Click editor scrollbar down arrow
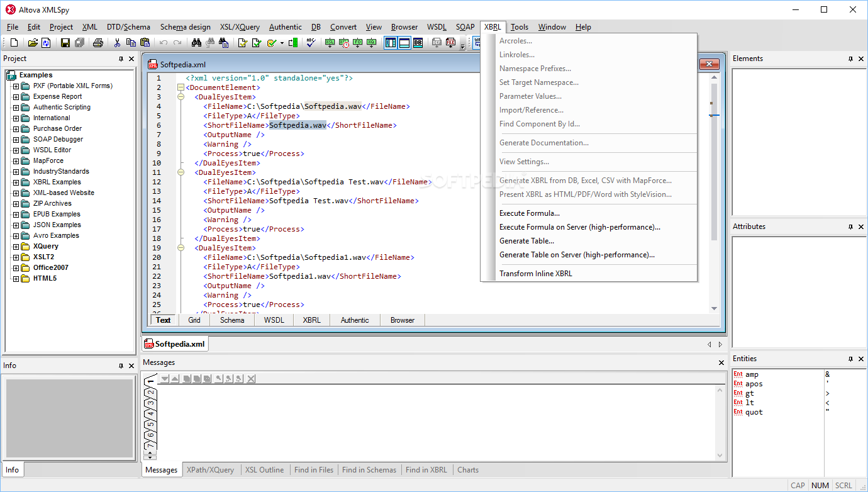The image size is (868, 492). pyautogui.click(x=714, y=308)
